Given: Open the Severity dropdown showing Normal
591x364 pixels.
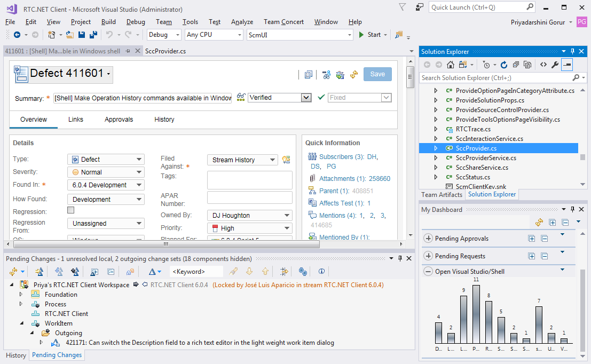Looking at the screenshot, I should pos(106,172).
